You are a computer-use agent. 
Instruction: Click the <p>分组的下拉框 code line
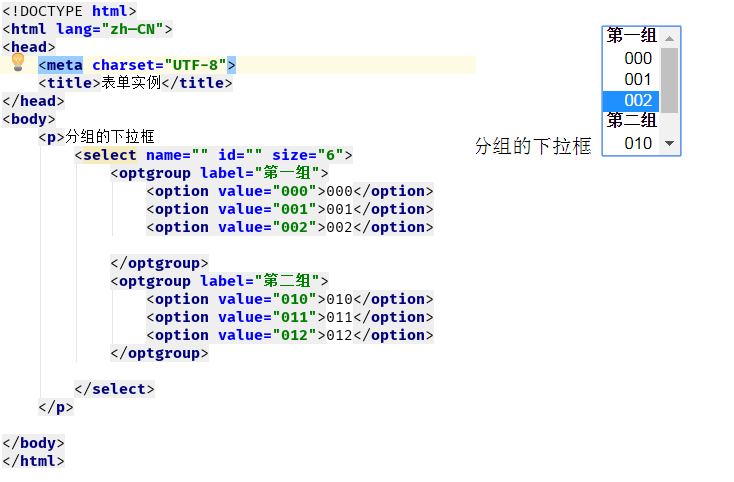[96, 137]
